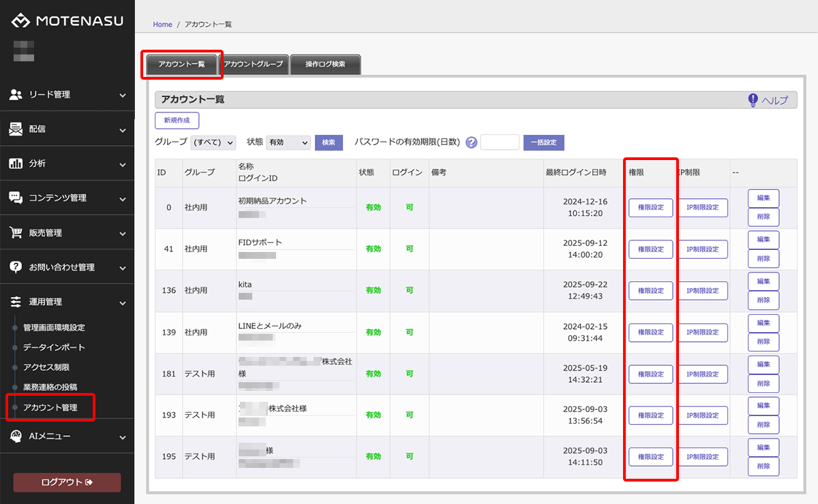Click the 販売管理 shopping cart icon
This screenshot has height=504, width=818.
coord(16,233)
